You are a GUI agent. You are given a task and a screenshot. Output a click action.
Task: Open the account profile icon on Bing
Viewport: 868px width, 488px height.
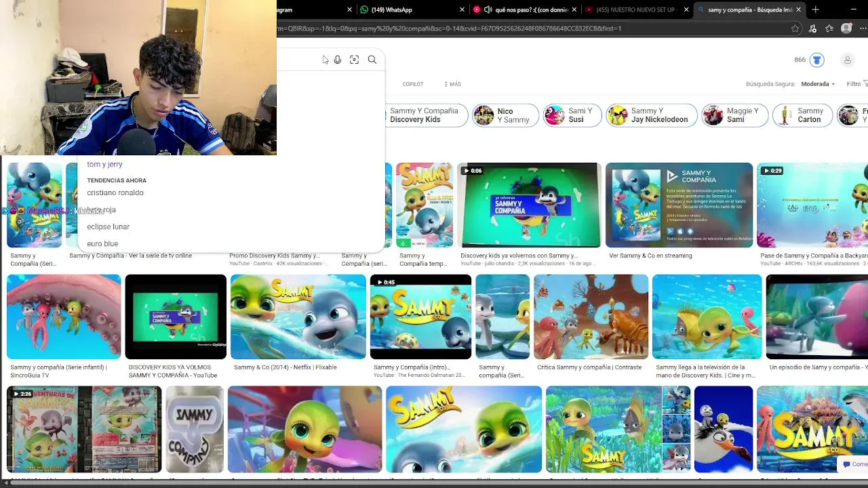[x=847, y=60]
